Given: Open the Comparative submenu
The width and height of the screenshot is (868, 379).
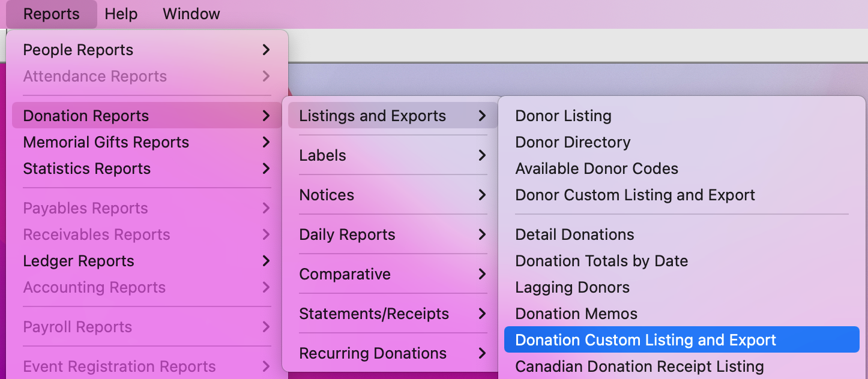Looking at the screenshot, I should point(345,274).
